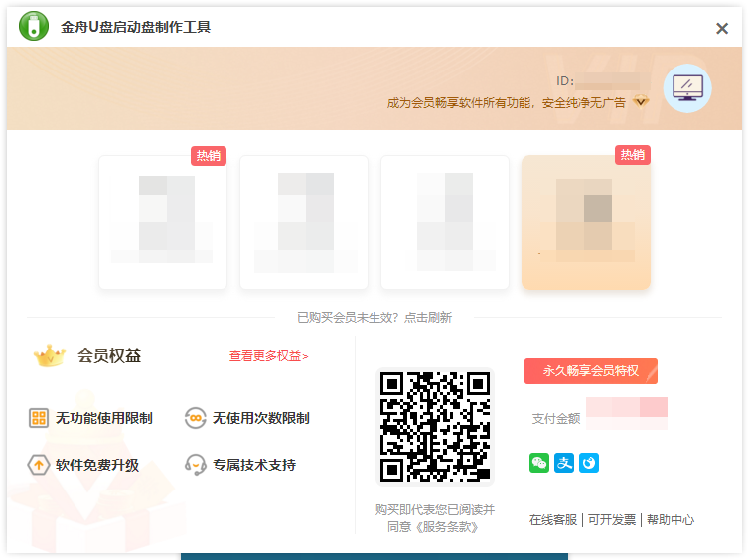The width and height of the screenshot is (749, 560).
Task: Click 已购买会员未生效？点击刷新 refresh link
Action: [374, 318]
